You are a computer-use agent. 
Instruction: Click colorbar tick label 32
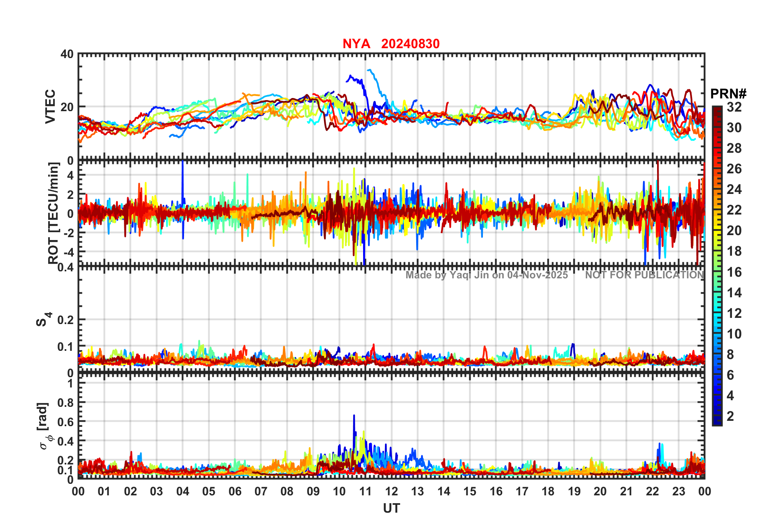click(x=734, y=107)
